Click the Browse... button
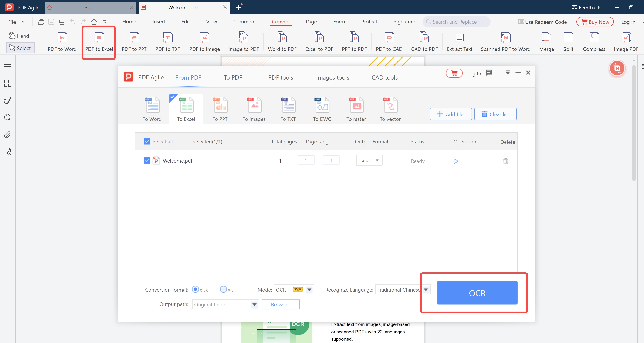The height and width of the screenshot is (343, 644). coord(281,304)
